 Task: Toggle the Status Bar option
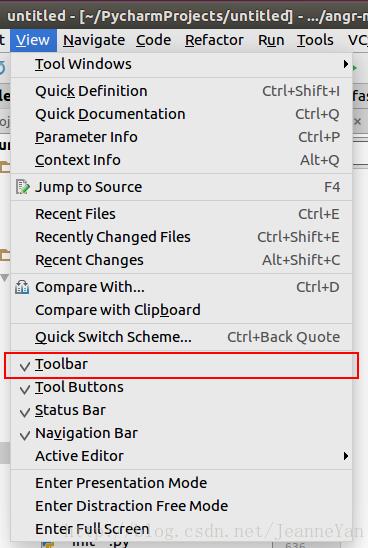point(181,410)
